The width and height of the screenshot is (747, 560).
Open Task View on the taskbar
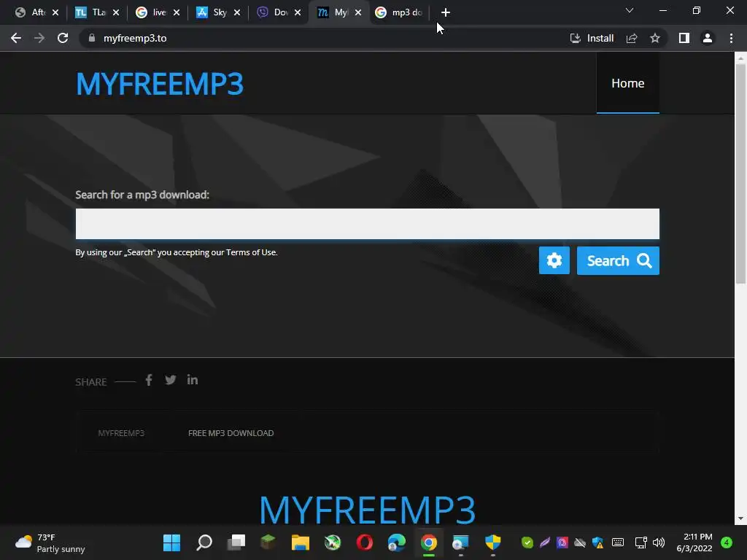pyautogui.click(x=236, y=542)
